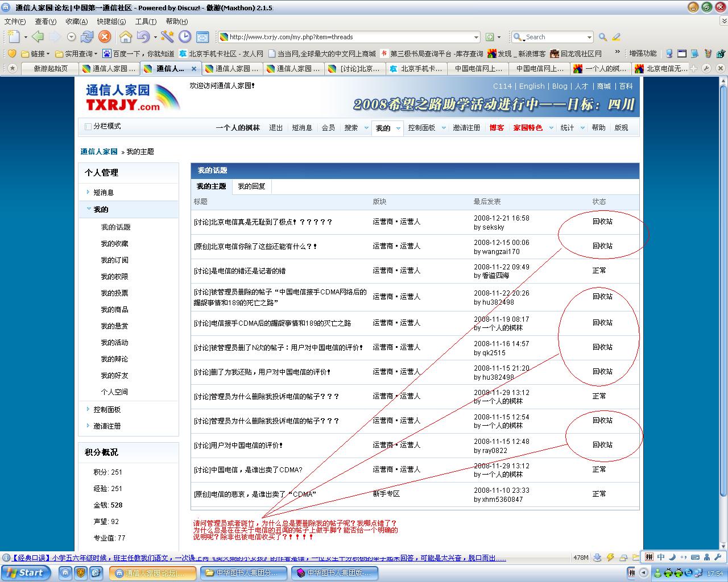Open the search engine dropdown arrow
Screen dimensions: 728x582
coord(589,37)
